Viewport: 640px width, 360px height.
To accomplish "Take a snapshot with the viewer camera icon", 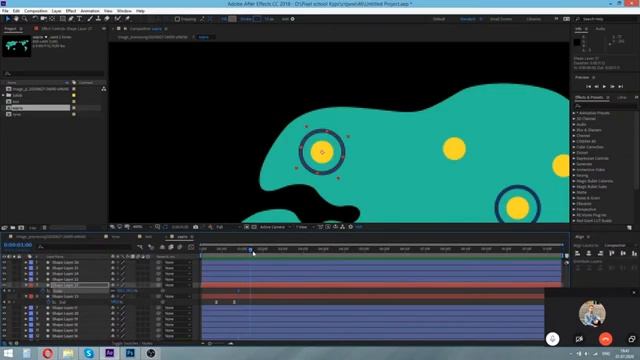I will point(196,227).
